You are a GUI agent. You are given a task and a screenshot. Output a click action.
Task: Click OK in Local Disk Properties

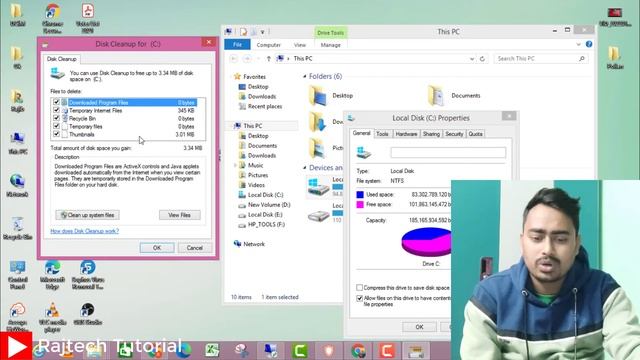(x=419, y=327)
